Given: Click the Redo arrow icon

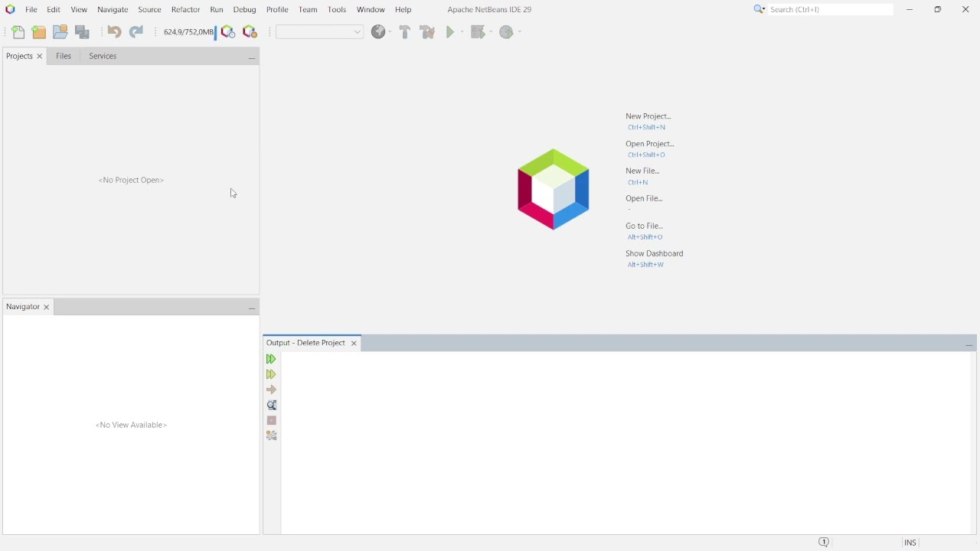Looking at the screenshot, I should point(136,32).
